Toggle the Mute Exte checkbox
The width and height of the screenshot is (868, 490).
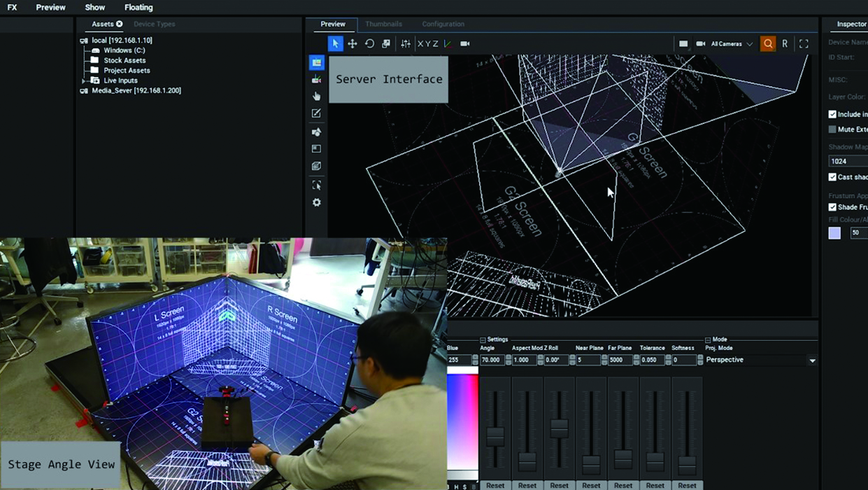[832, 129]
